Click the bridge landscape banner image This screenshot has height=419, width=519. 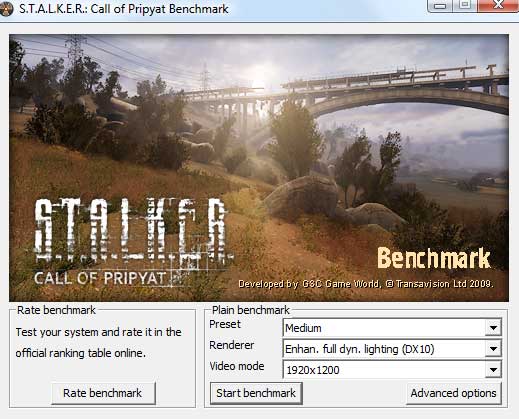point(259,168)
